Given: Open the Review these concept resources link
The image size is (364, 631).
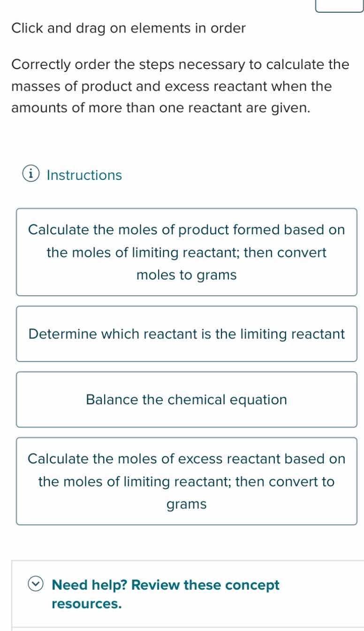Looking at the screenshot, I should (165, 594).
